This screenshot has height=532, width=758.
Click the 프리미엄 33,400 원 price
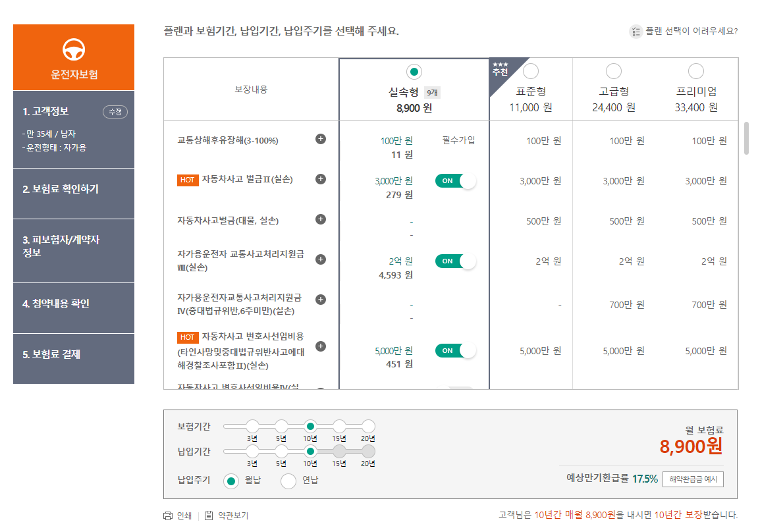696,108
